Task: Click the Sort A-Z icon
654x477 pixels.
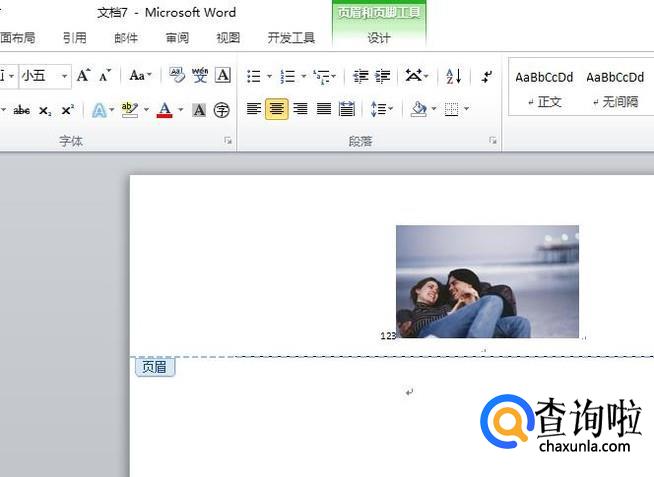Action: [x=454, y=76]
